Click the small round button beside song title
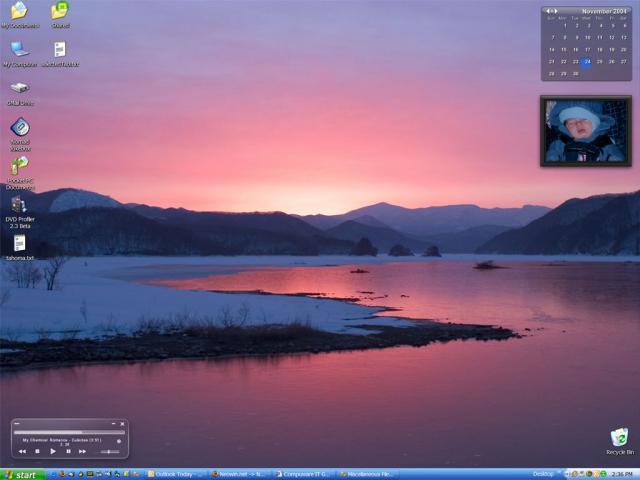Viewport: 640px width, 480px height. pyautogui.click(x=119, y=441)
